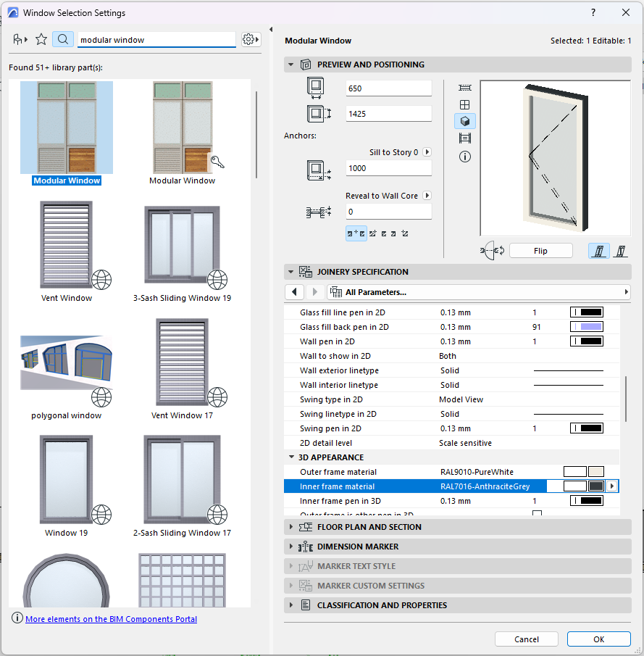Toggle Outer frame other pen checkbox

(x=537, y=513)
